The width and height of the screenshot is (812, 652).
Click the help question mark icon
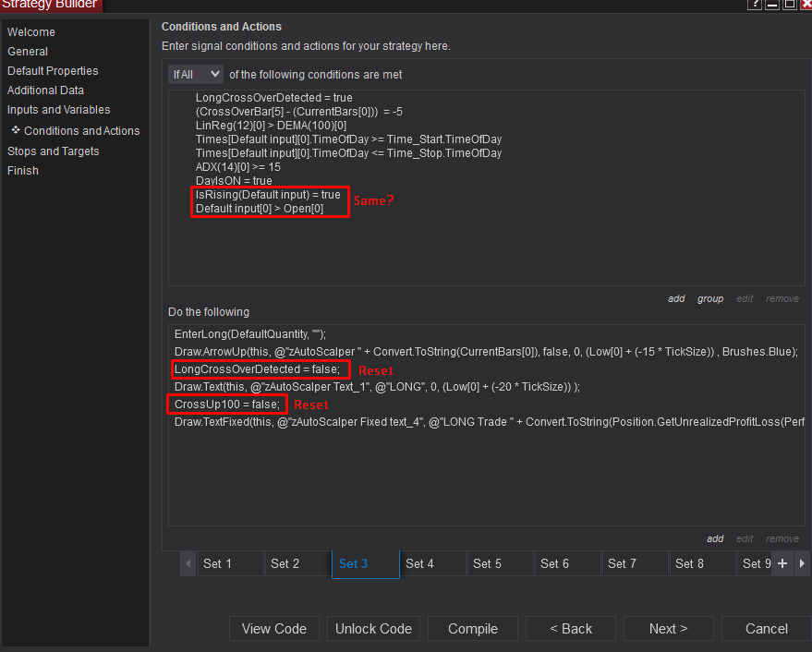[x=756, y=5]
